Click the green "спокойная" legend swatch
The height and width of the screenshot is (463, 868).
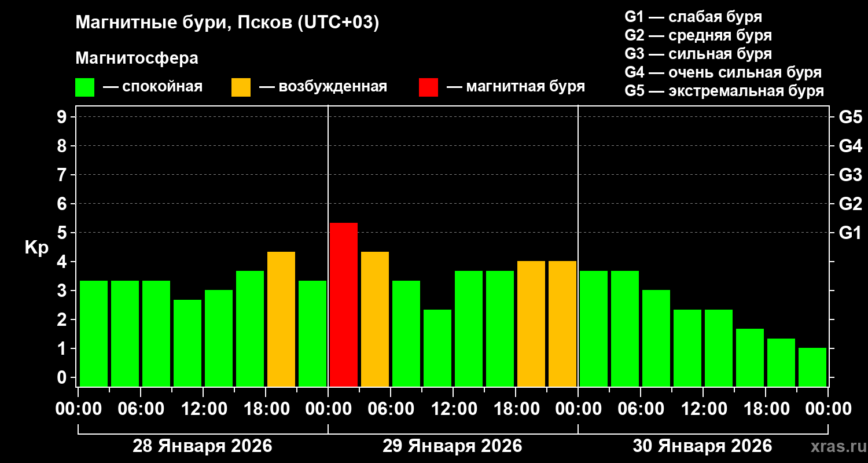84,87
